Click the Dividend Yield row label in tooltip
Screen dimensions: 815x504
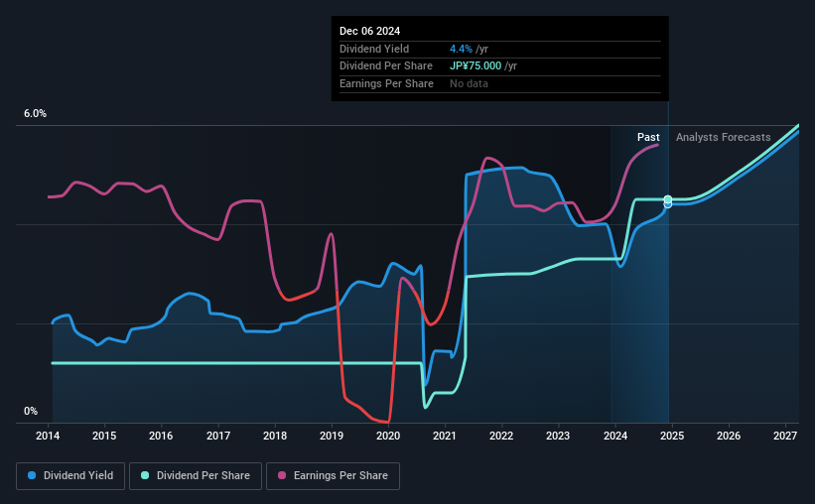(x=374, y=49)
